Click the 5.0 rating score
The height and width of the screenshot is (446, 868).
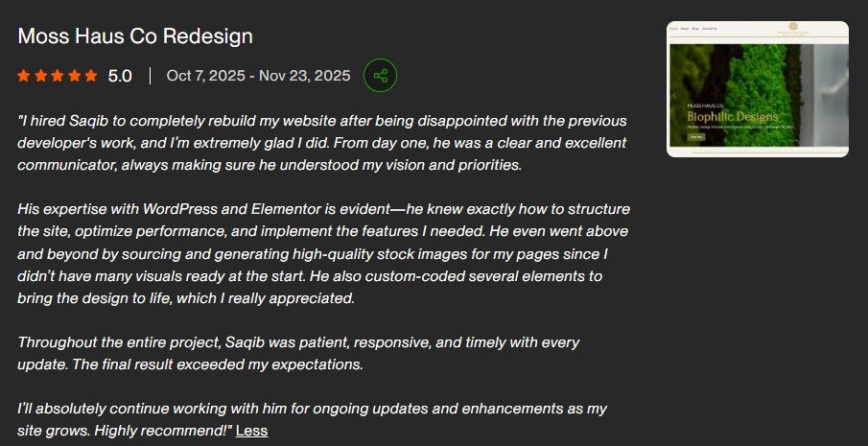click(x=120, y=76)
